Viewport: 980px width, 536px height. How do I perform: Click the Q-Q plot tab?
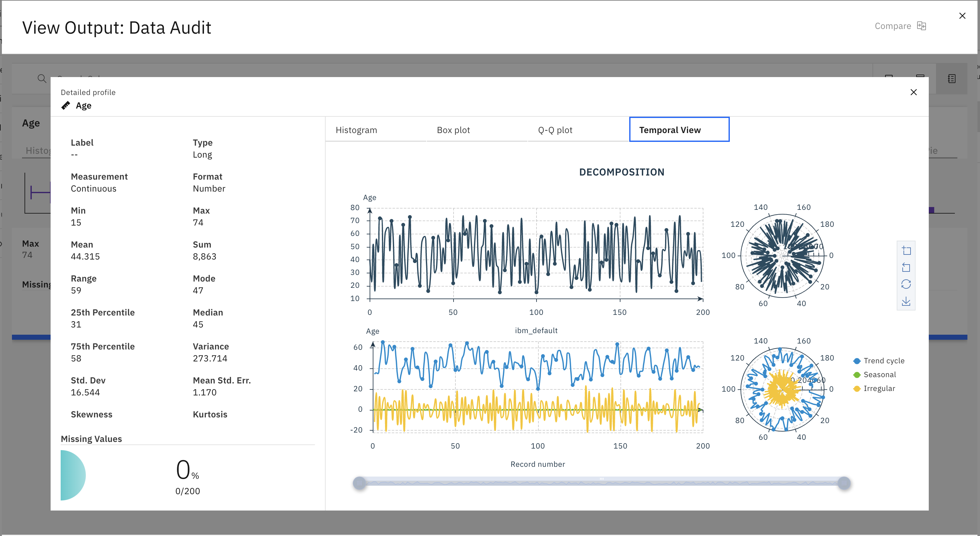click(x=555, y=130)
